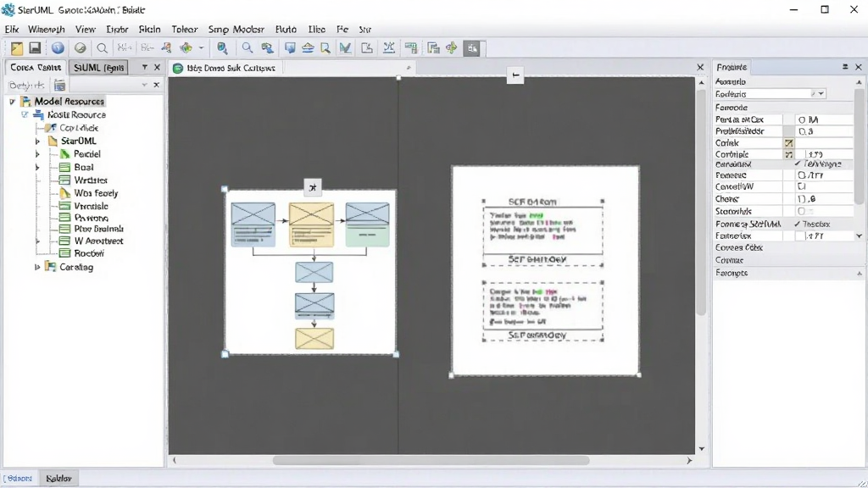Click the blue screen toolbar icon
This screenshot has height=488, width=868.
click(290, 48)
